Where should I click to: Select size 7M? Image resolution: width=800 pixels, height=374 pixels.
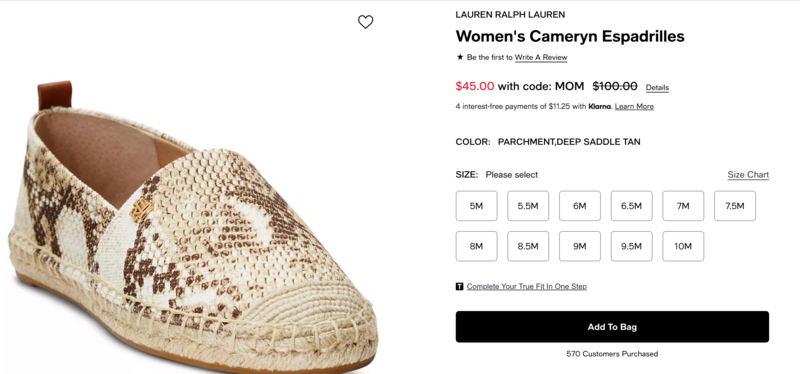click(x=683, y=206)
